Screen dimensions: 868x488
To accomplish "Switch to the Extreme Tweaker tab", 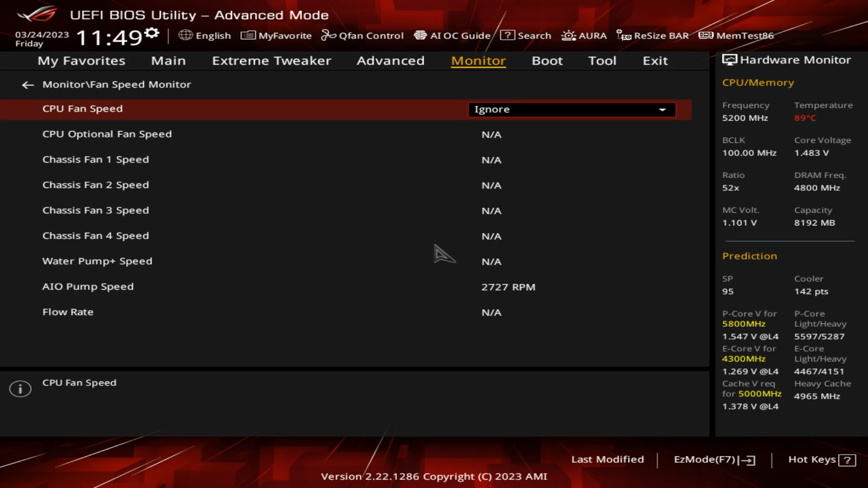I will pyautogui.click(x=271, y=60).
